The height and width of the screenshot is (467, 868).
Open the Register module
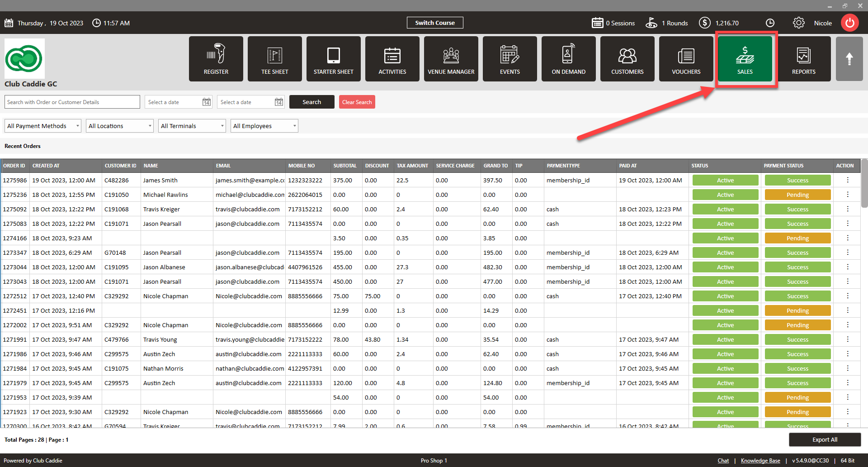216,59
